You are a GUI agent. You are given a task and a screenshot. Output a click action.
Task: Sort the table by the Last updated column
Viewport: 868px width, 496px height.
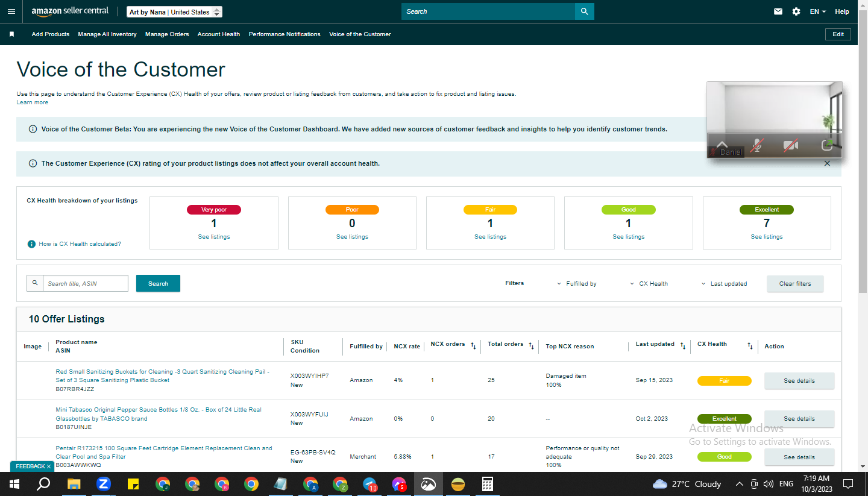(x=683, y=346)
